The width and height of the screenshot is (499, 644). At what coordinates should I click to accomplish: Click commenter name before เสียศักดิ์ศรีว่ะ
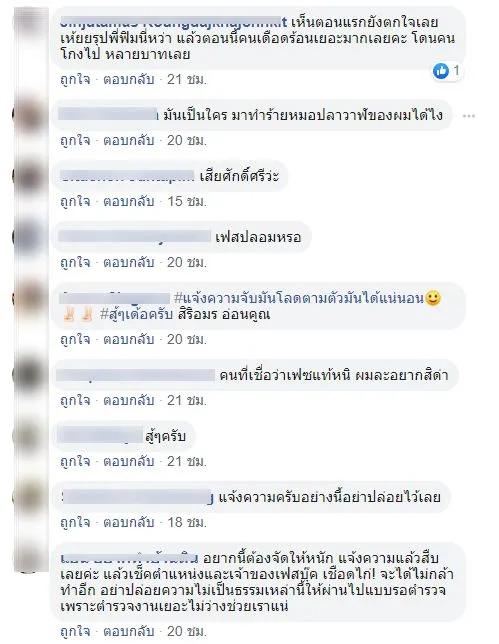coord(127,177)
